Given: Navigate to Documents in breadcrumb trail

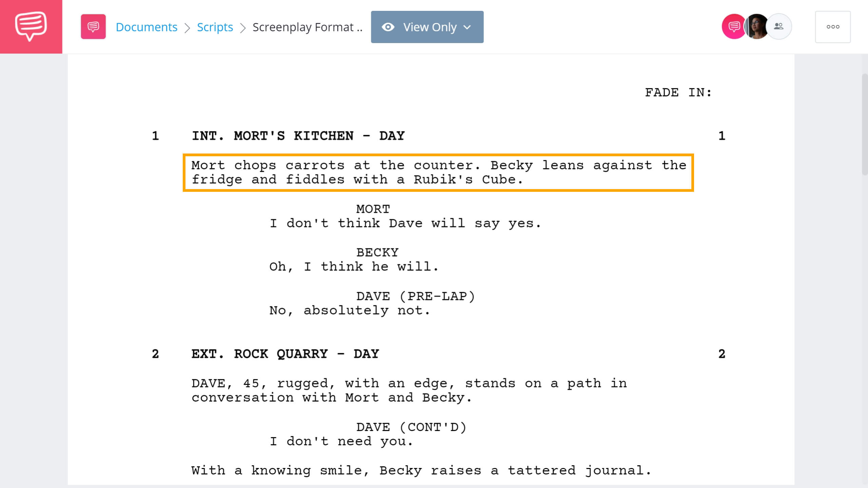Looking at the screenshot, I should [x=146, y=27].
